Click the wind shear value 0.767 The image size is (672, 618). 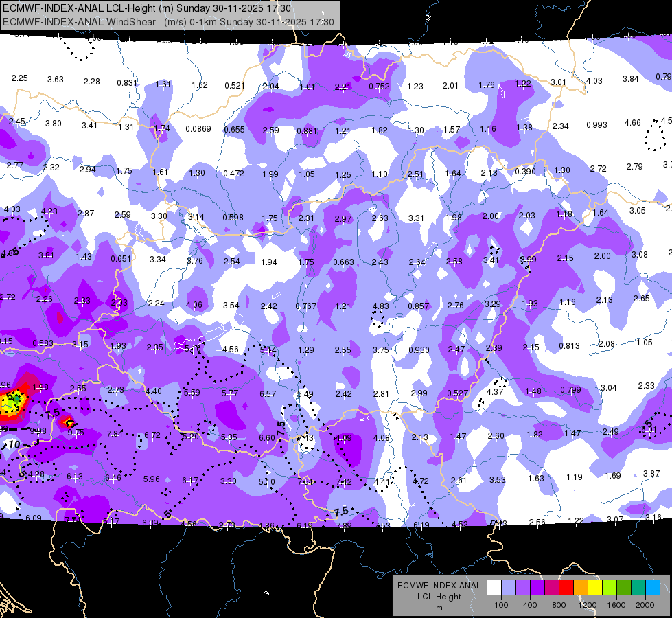click(306, 306)
